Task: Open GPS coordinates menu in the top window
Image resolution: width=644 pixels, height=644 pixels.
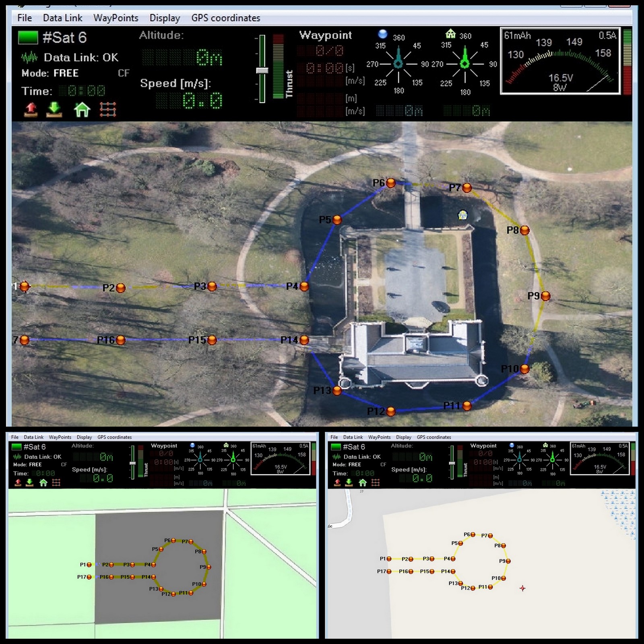Action: [225, 18]
